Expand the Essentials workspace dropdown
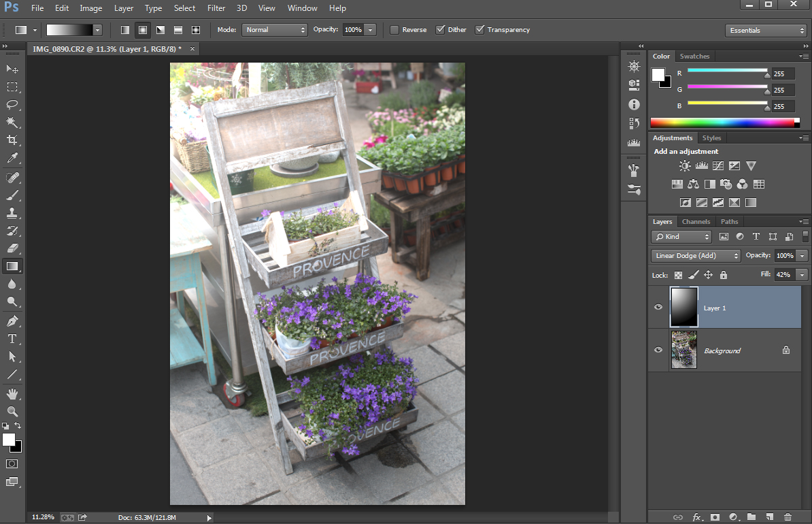Viewport: 812px width, 524px height. (766, 31)
